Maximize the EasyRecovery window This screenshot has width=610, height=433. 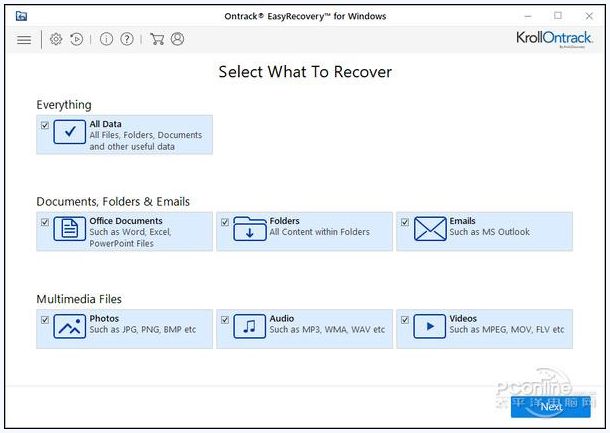tap(558, 16)
